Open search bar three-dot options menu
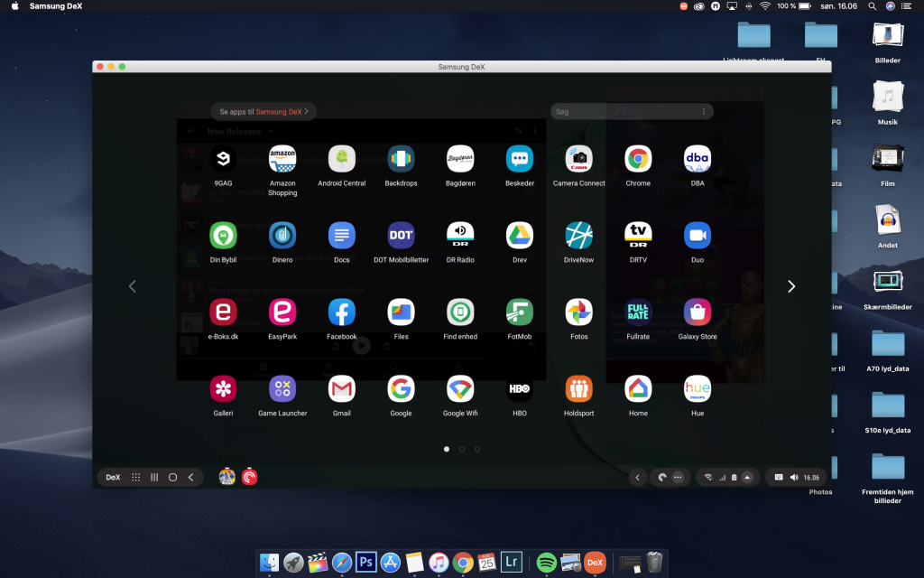The height and width of the screenshot is (578, 924). pos(704,111)
